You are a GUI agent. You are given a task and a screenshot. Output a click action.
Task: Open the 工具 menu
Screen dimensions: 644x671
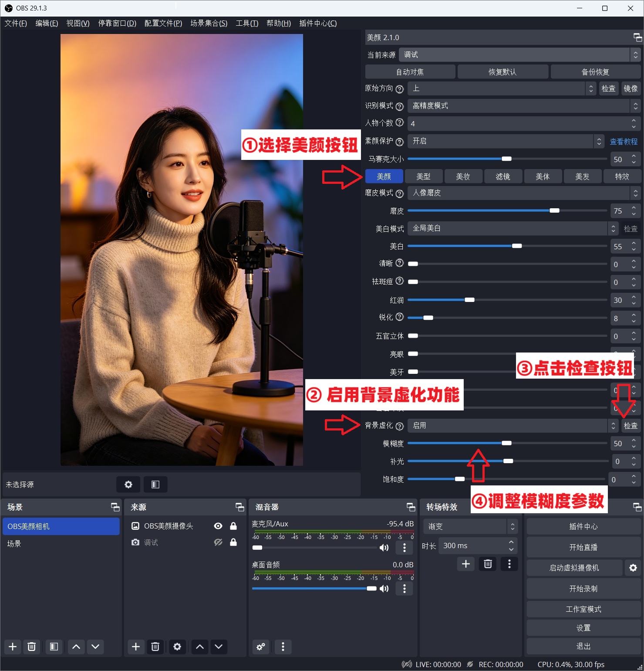click(246, 23)
